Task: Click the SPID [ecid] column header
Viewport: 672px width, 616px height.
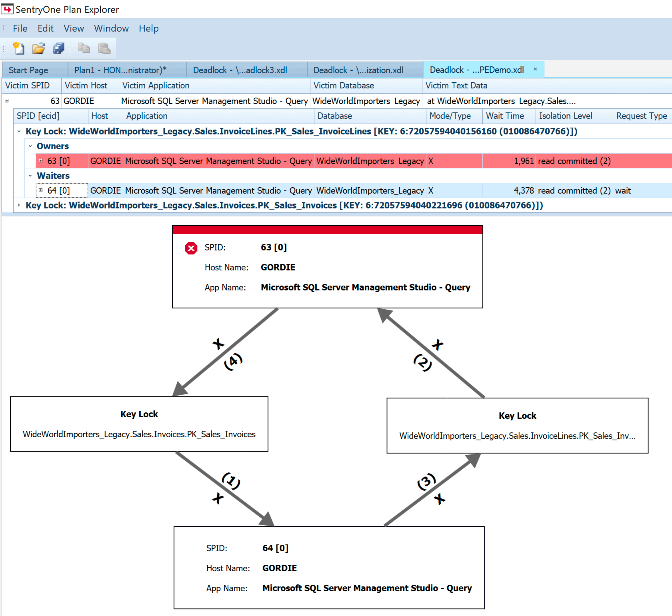Action: [x=50, y=116]
